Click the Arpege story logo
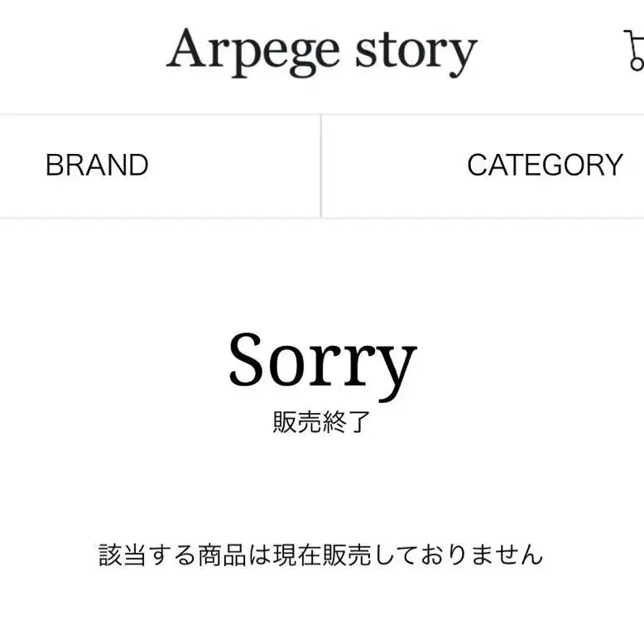Screen dimensions: 644x644 (322, 52)
